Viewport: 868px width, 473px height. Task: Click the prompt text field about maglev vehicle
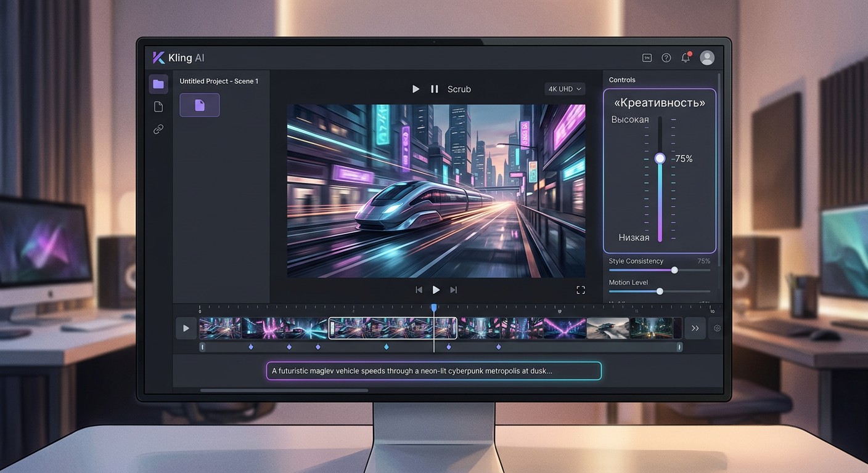tap(433, 371)
